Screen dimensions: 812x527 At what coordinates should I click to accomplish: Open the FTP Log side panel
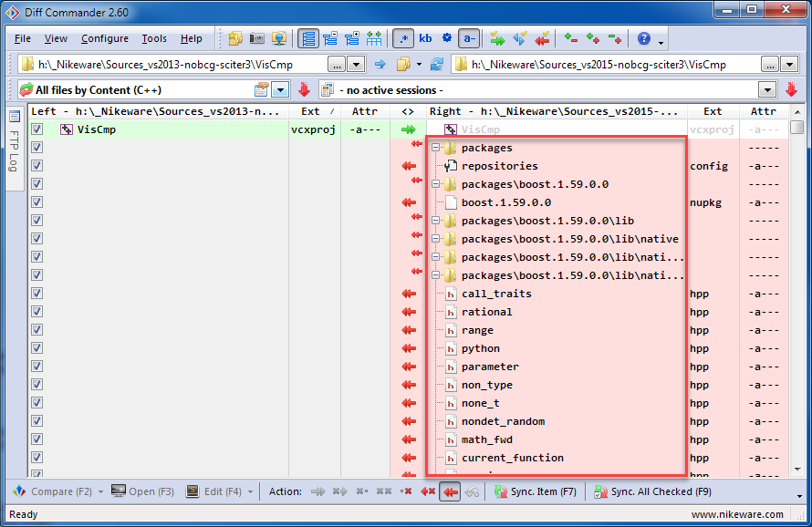[x=14, y=144]
